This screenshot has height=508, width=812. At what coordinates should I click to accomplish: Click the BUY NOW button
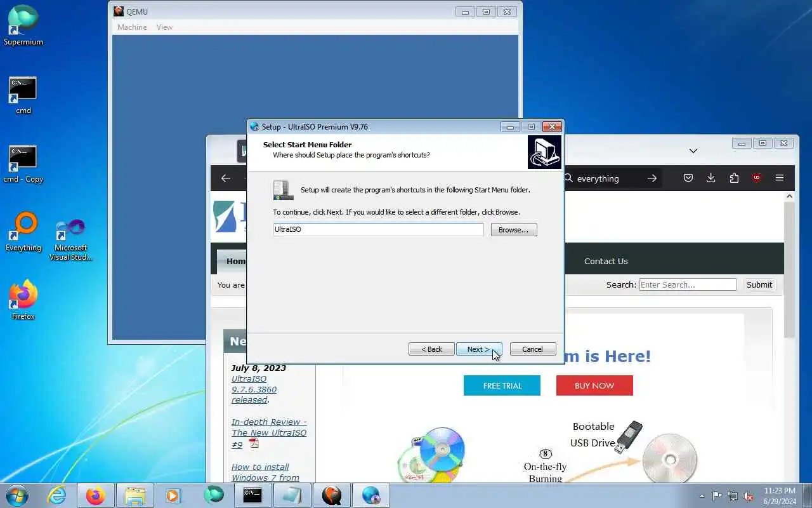(x=594, y=385)
